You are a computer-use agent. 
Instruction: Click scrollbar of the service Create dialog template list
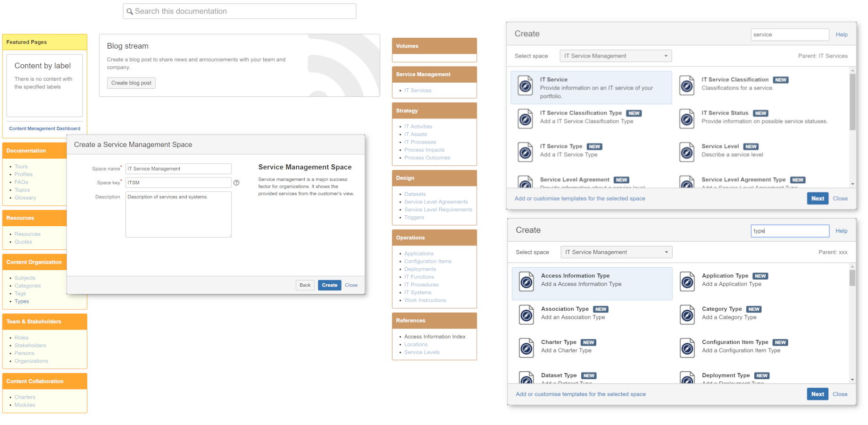tap(852, 102)
